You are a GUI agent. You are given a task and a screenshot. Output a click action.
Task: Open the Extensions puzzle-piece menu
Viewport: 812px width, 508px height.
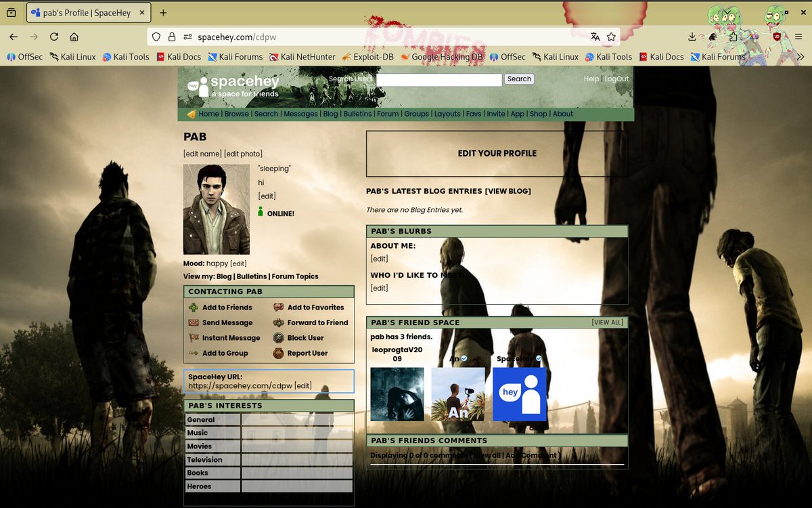(x=733, y=37)
